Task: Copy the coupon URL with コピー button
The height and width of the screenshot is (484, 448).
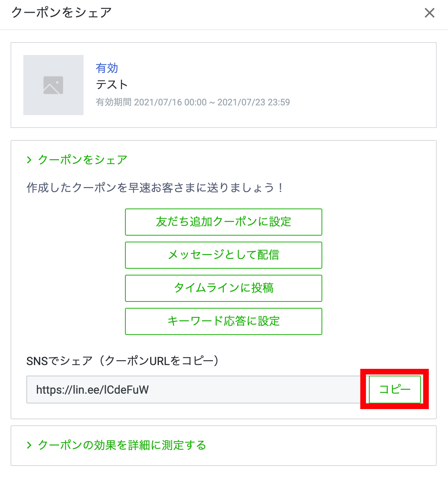Action: (x=395, y=389)
